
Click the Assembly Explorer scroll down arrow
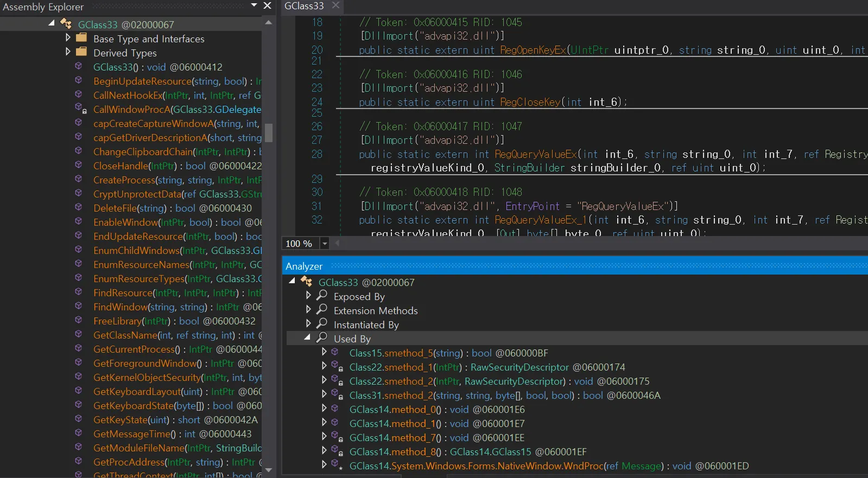[268, 470]
